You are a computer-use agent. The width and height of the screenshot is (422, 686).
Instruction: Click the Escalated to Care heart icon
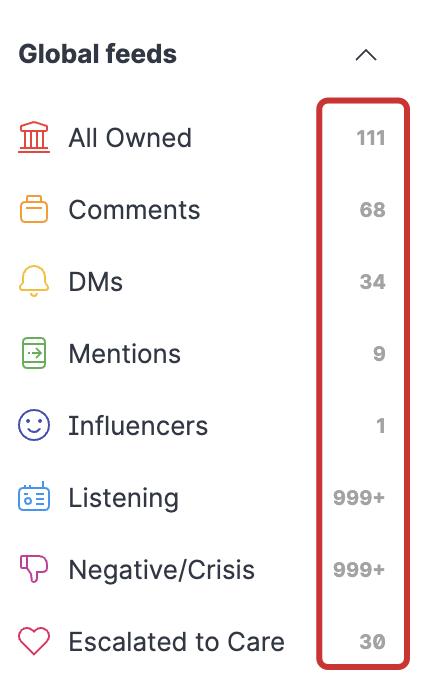click(34, 641)
